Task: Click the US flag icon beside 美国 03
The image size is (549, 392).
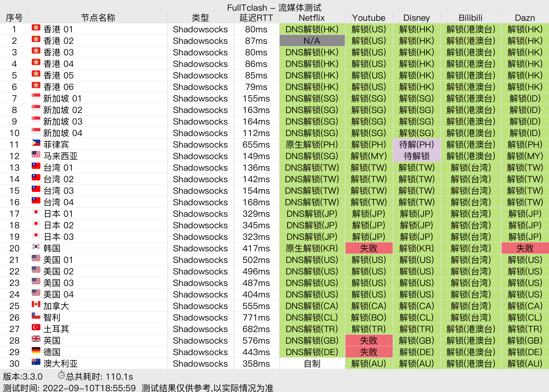Action: tap(36, 281)
